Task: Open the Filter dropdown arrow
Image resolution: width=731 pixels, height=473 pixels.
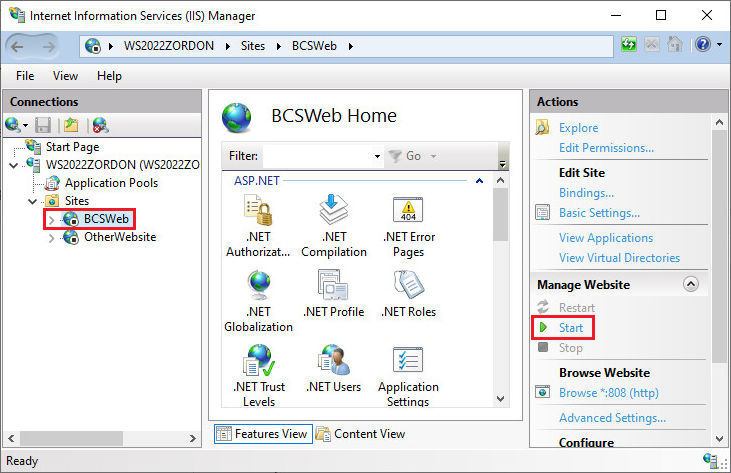Action: click(x=377, y=157)
